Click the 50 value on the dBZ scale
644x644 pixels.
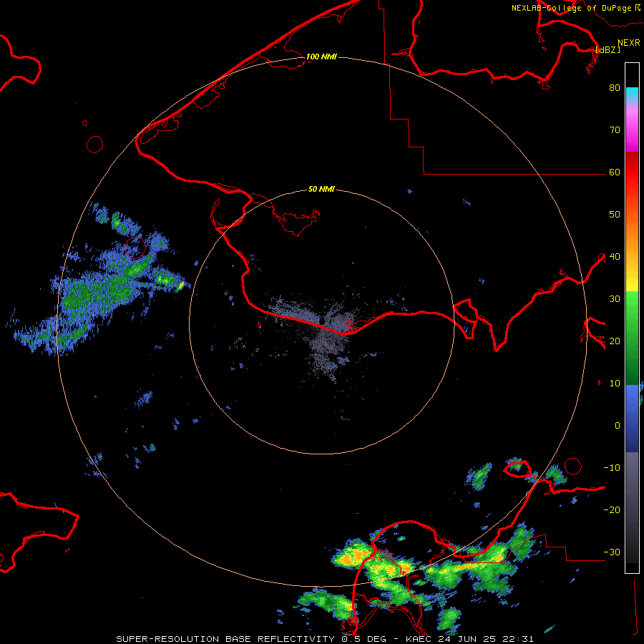(x=615, y=215)
